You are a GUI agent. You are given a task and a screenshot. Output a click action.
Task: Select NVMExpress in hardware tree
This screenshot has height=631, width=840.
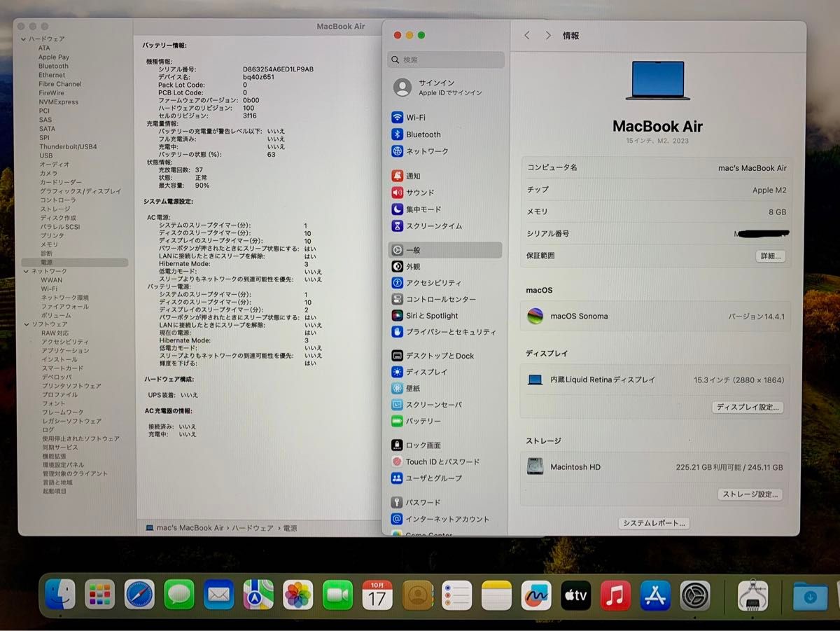pos(59,102)
